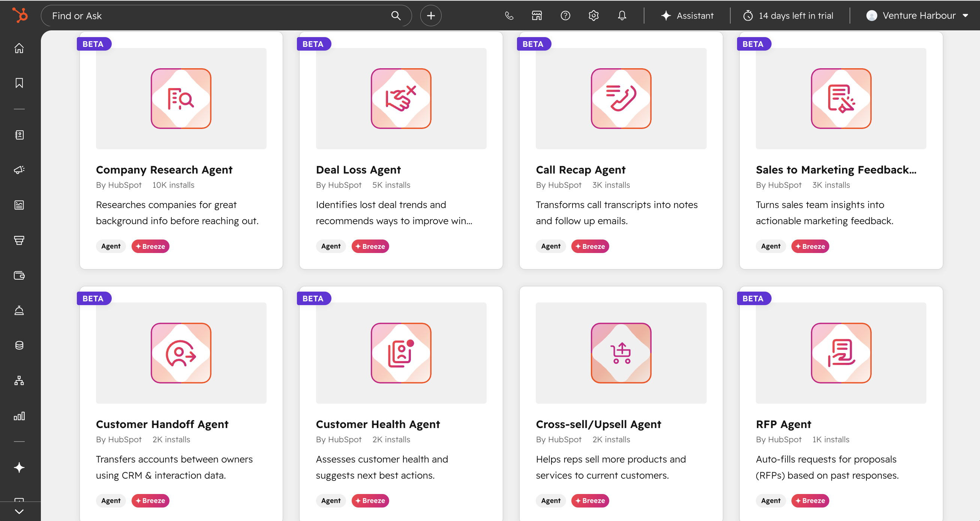Viewport: 980px width, 521px height.
Task: Open the sidebar Service bell icon
Action: [19, 310]
